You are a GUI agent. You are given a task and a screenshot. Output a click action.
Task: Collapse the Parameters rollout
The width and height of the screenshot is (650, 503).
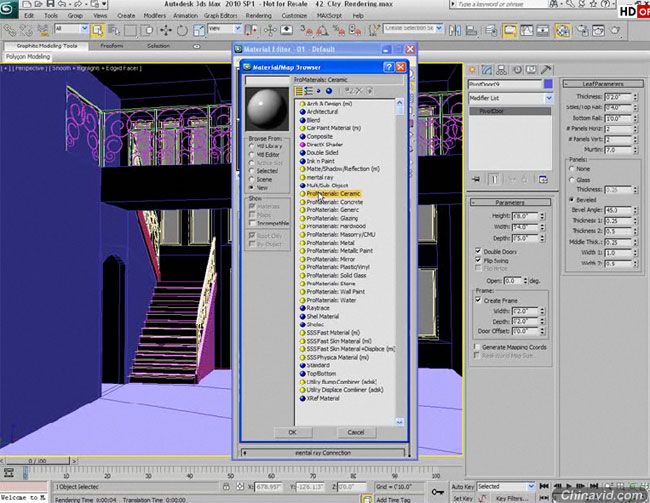click(x=510, y=202)
